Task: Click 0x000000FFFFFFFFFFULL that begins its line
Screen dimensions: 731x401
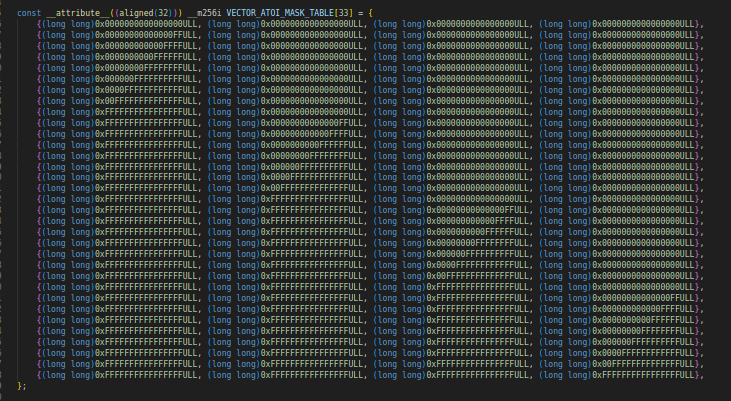Action: [x=146, y=79]
